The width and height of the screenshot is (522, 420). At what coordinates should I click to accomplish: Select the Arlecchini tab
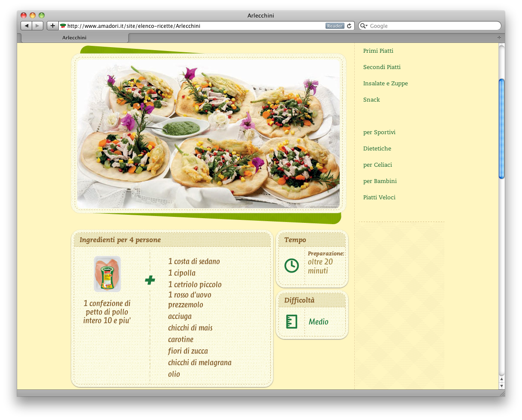pos(75,38)
